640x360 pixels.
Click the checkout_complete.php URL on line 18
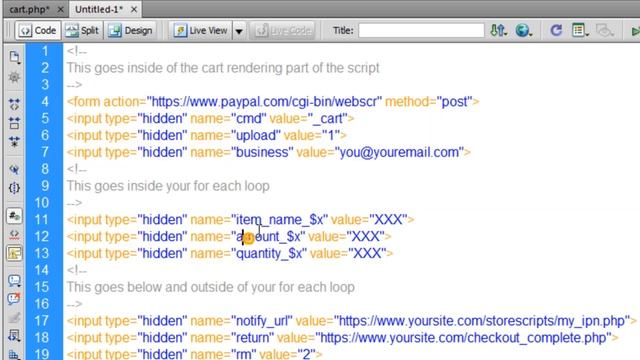pos(463,338)
